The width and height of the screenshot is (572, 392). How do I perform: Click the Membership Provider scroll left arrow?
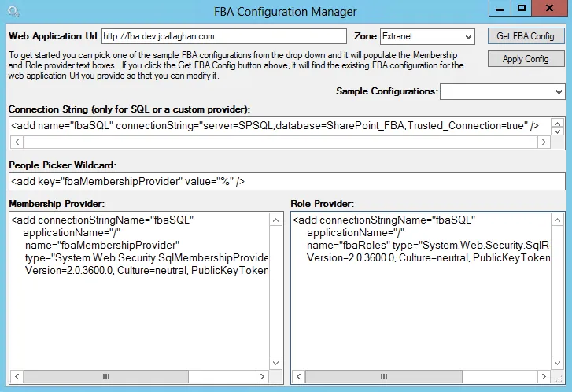(x=17, y=376)
